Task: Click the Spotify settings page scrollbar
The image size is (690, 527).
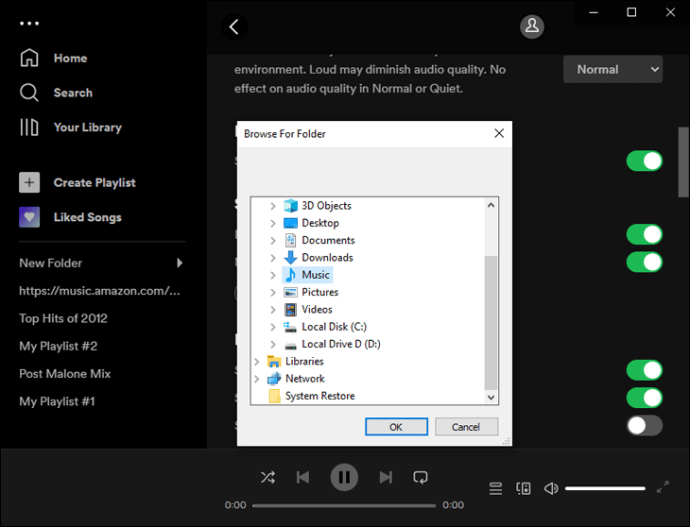Action: tap(683, 162)
